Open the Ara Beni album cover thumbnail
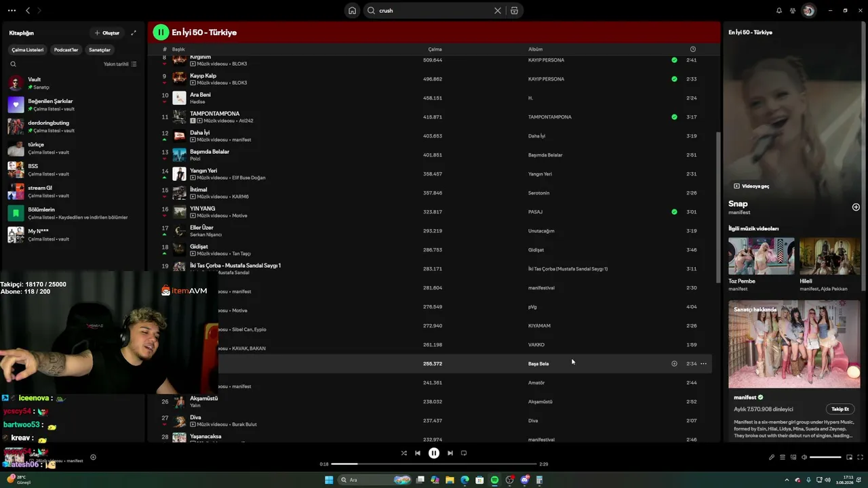The width and height of the screenshot is (868, 488). [x=179, y=98]
